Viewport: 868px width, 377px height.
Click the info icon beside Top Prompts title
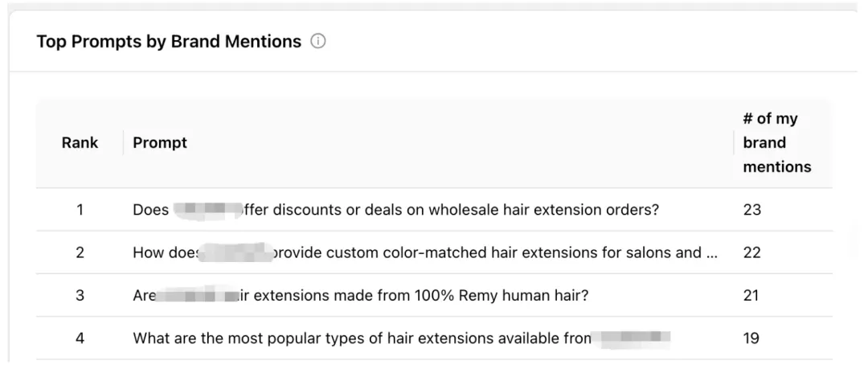click(318, 42)
